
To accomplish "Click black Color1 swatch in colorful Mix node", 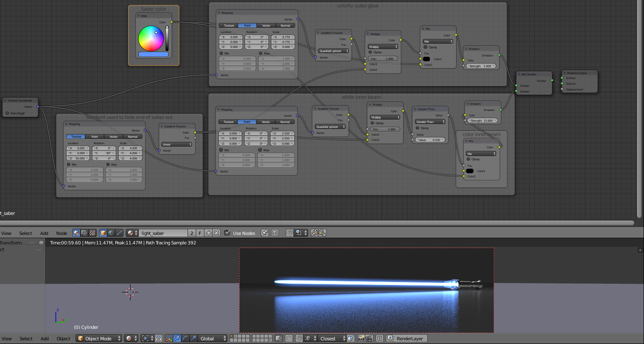I will tap(426, 59).
